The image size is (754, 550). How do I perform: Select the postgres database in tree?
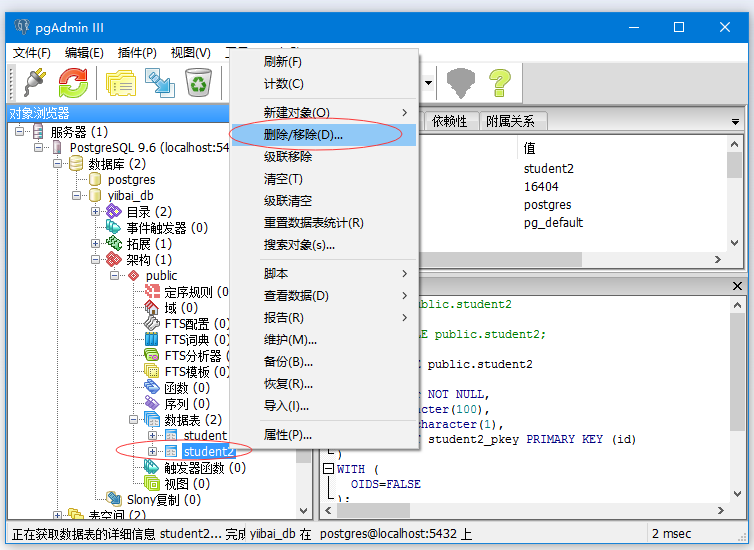click(131, 180)
